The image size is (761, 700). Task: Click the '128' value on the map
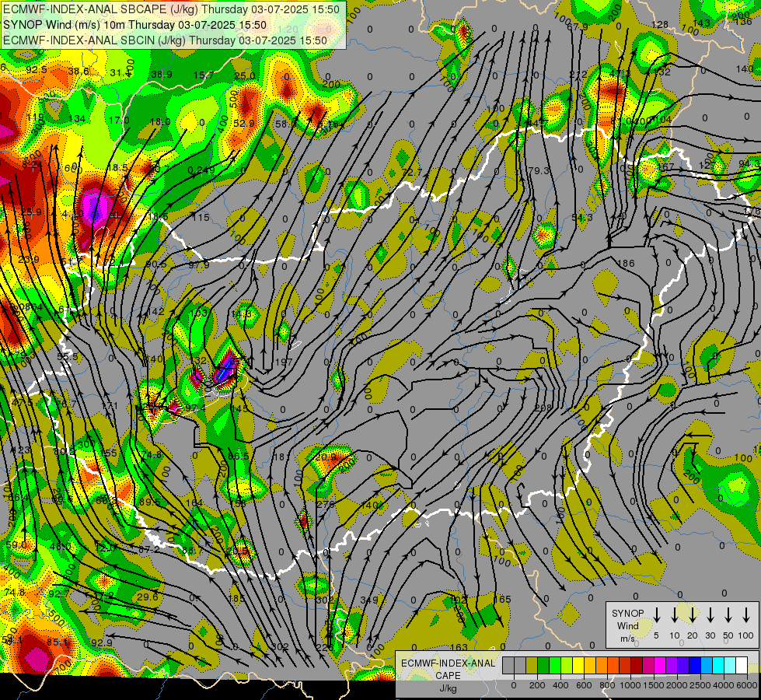pyautogui.click(x=660, y=24)
